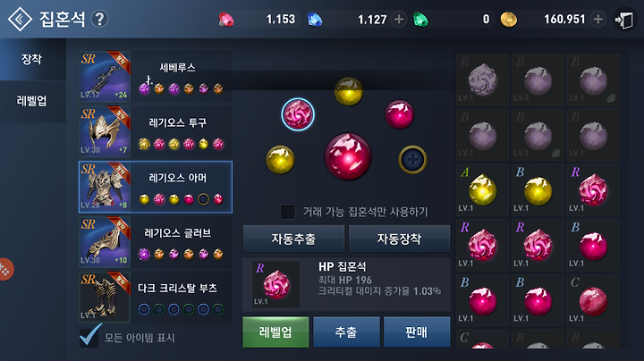The height and width of the screenshot is (361, 644).
Task: Select the 다크 크리스탈 부츠 equipment row
Action: point(156,297)
